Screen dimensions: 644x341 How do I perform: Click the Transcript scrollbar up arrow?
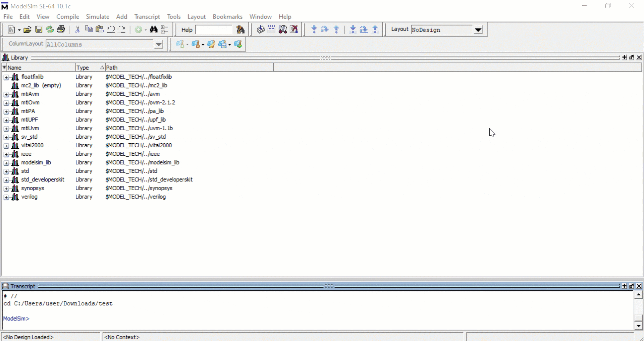[x=638, y=295]
